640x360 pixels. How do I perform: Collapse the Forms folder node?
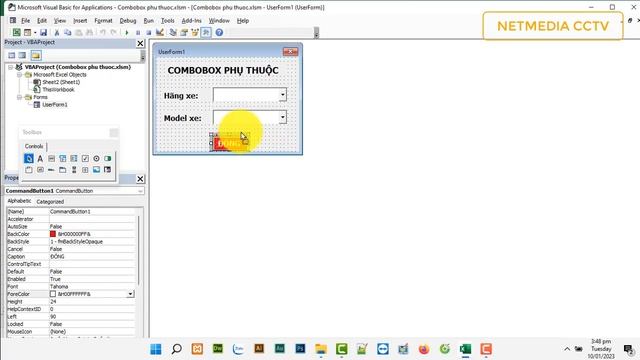19,97
